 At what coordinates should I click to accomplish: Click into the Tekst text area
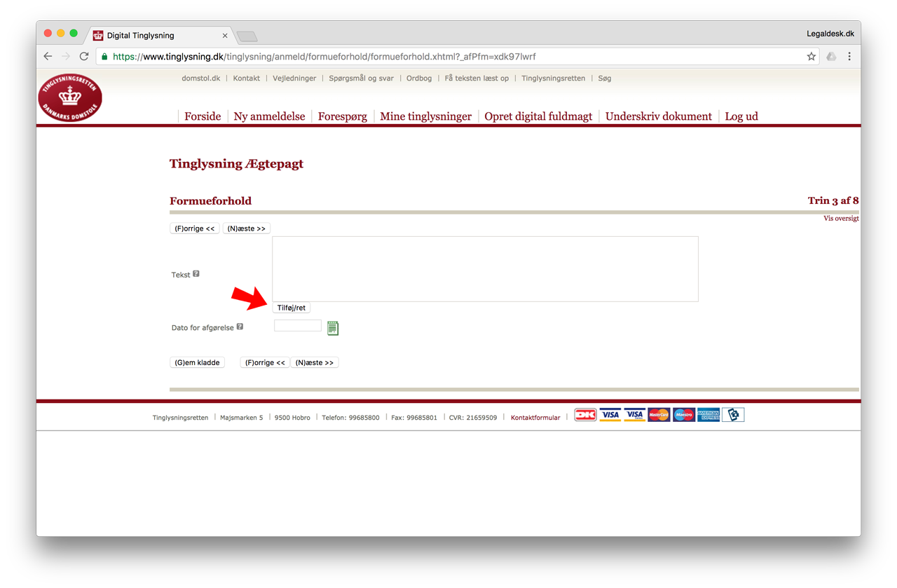(485, 269)
